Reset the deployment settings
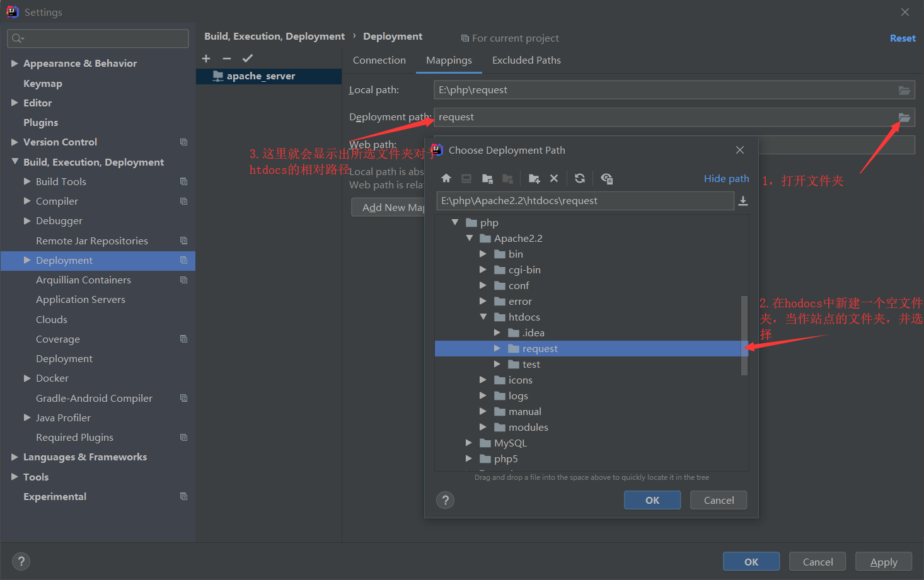924x580 pixels. pyautogui.click(x=903, y=38)
